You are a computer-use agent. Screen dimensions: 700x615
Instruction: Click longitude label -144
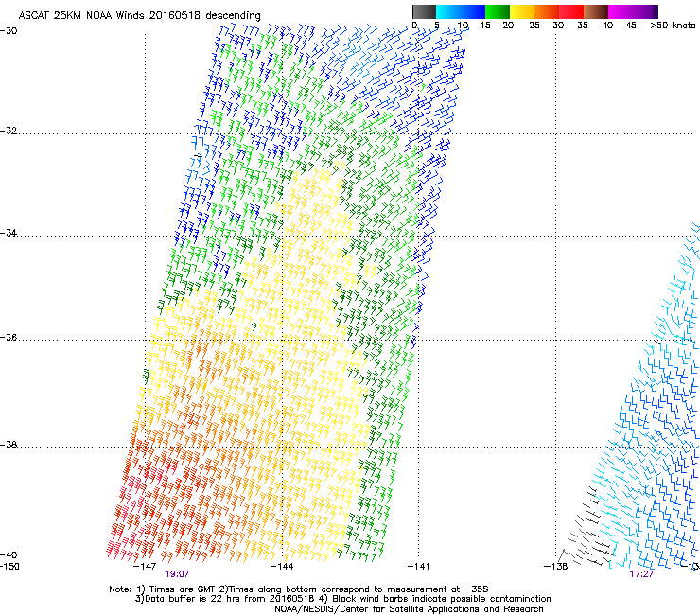(x=282, y=567)
